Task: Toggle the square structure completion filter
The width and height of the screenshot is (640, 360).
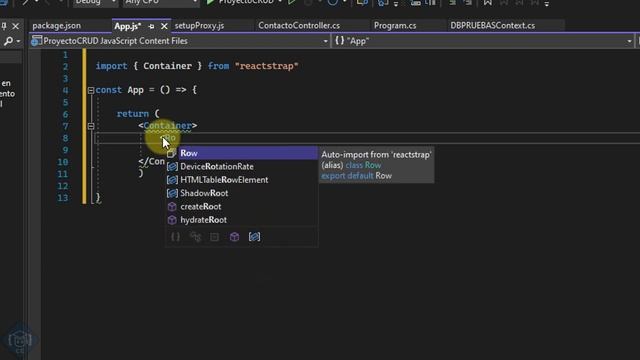Action: point(215,237)
